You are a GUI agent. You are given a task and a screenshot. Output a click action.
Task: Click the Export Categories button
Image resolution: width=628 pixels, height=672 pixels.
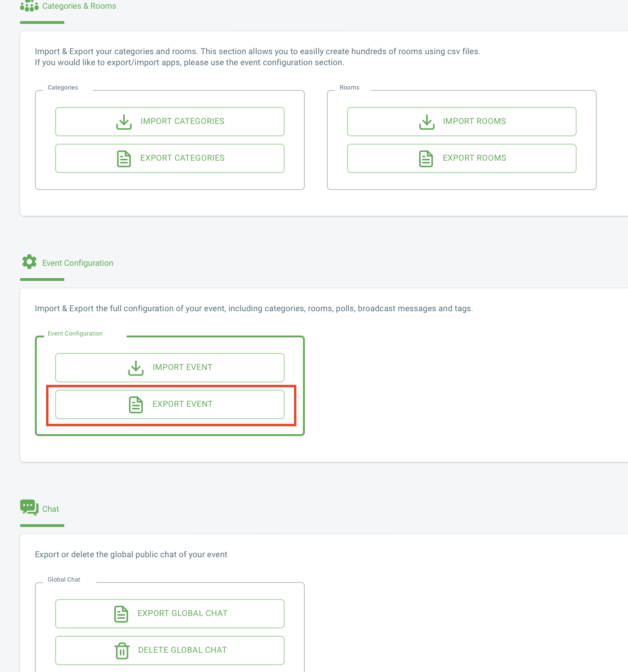point(170,158)
